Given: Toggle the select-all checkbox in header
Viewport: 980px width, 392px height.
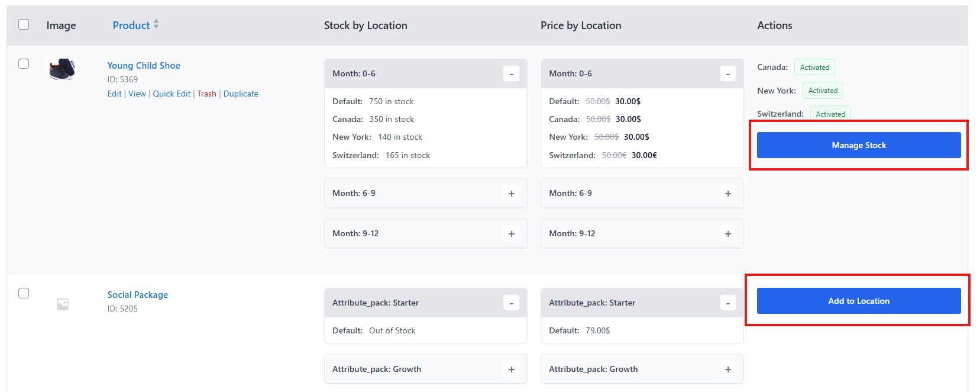Looking at the screenshot, I should 24,24.
